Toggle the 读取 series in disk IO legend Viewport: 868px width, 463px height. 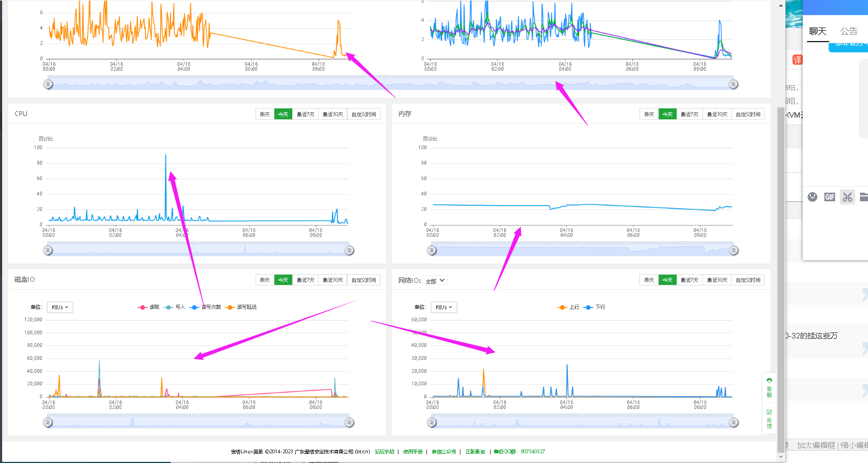tap(149, 307)
